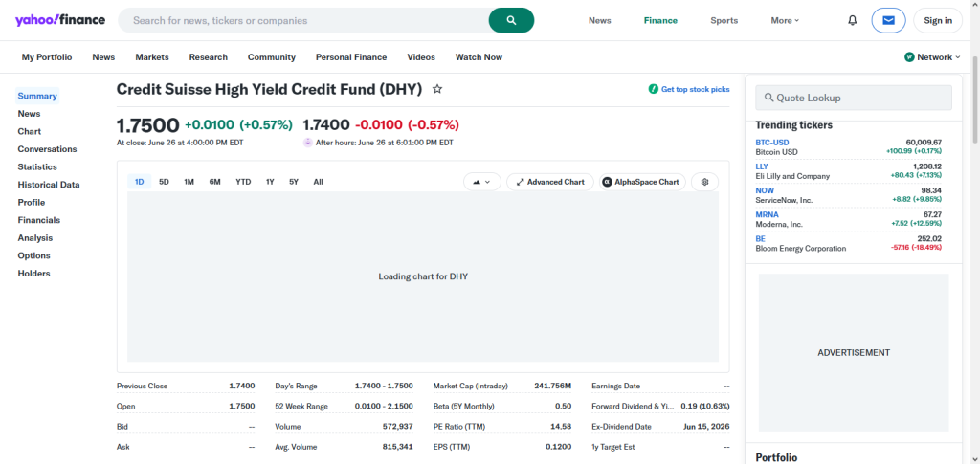The image size is (980, 464).
Task: Click Forward Dividend value 0.19 (10.63%)
Action: tap(705, 406)
